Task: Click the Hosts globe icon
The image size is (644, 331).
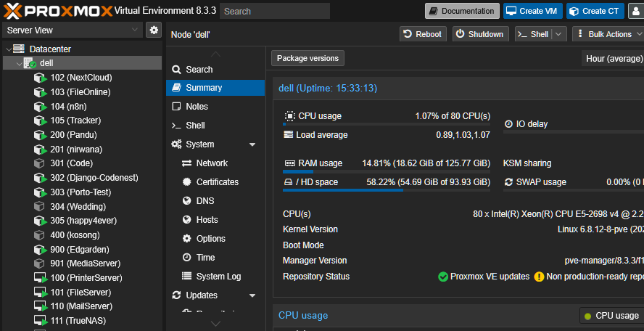Action: [x=187, y=219]
